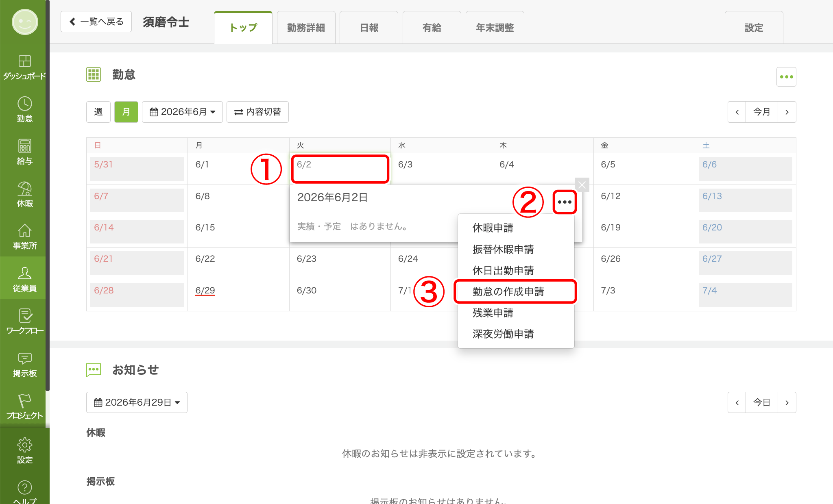This screenshot has height=504, width=833.
Task: Switch calendar to 週 view
Action: coord(98,112)
